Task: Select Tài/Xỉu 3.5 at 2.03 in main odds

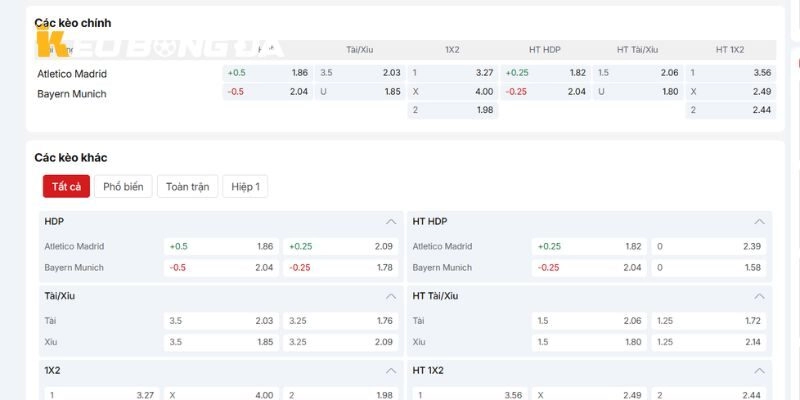Action: (x=360, y=73)
